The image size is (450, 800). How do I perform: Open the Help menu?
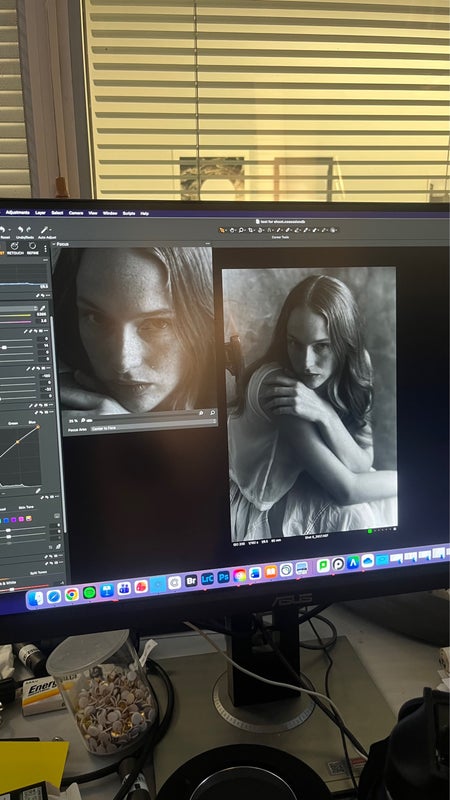tap(144, 214)
